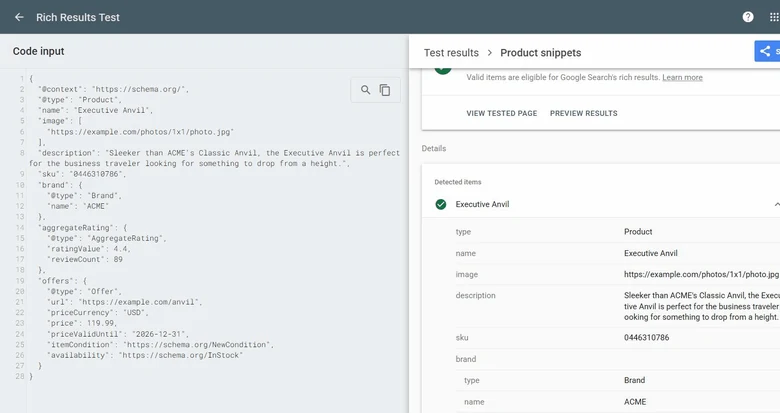780x413 pixels.
Task: Click code line "aggregateRating": {
Action: [x=83, y=228]
